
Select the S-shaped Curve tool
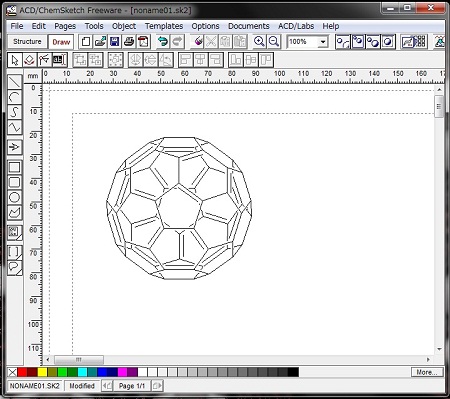[14, 112]
